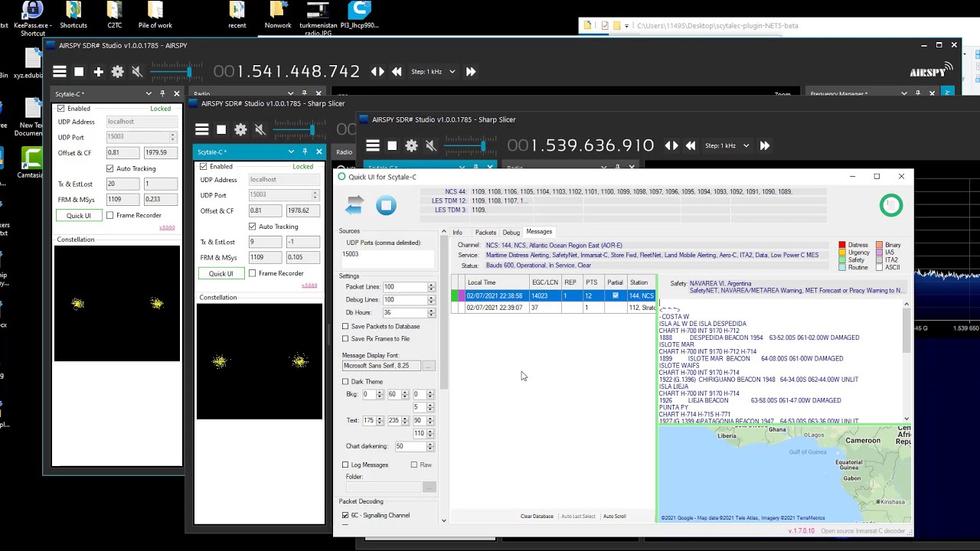Open message display font picker button
980x551 pixels.
click(429, 366)
